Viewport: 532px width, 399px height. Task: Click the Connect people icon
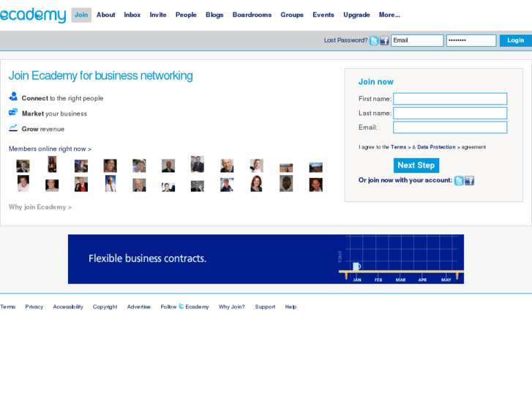click(x=13, y=97)
